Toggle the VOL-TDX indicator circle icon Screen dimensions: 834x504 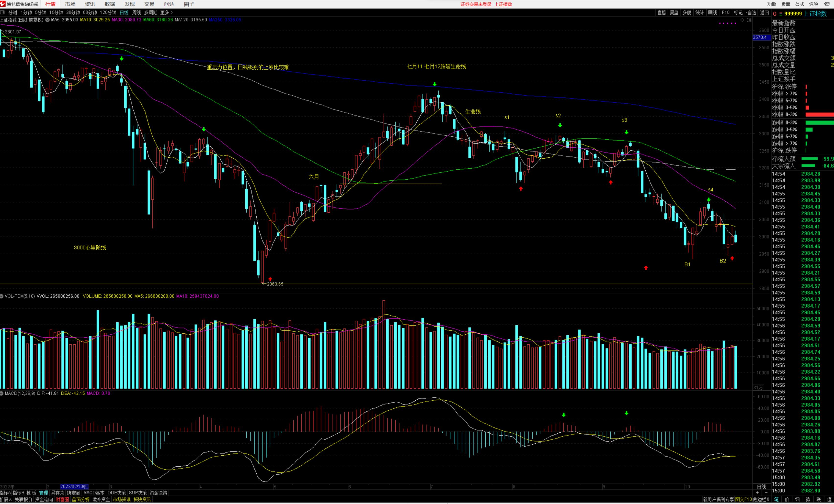[2, 296]
